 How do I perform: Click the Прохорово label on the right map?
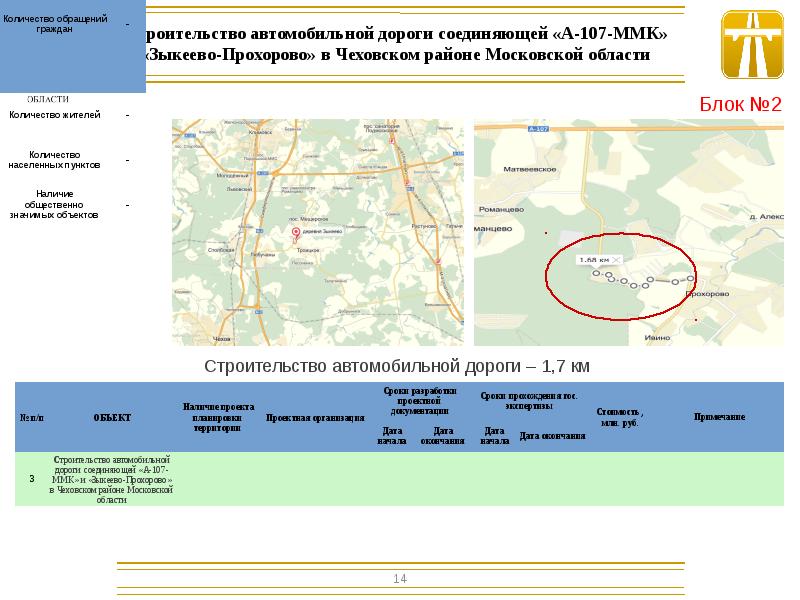707,296
